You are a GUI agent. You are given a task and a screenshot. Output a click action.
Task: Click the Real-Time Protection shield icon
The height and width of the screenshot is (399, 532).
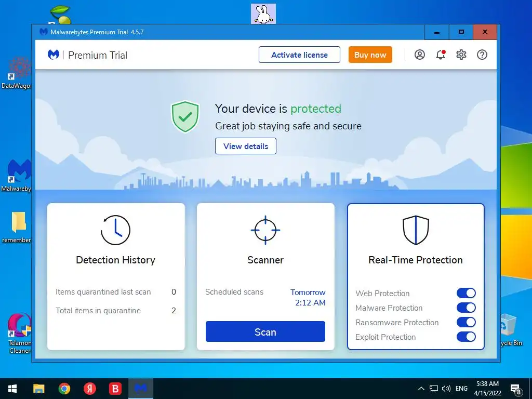click(416, 230)
